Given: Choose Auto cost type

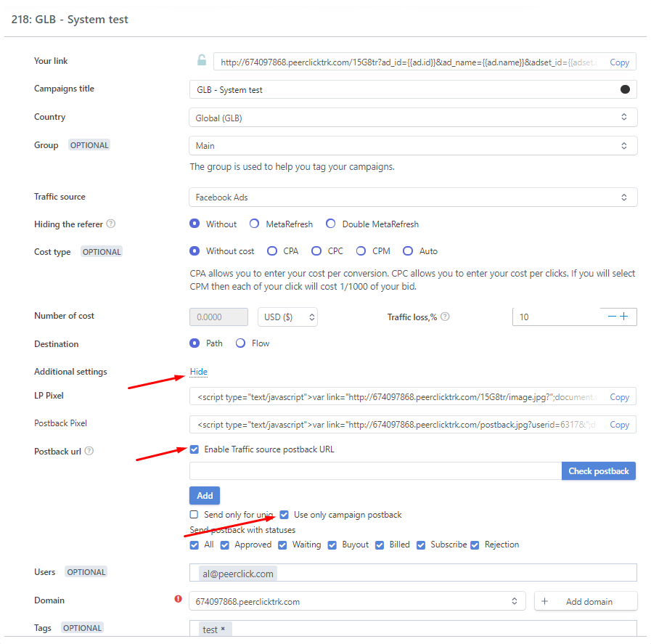Looking at the screenshot, I should pyautogui.click(x=408, y=250).
